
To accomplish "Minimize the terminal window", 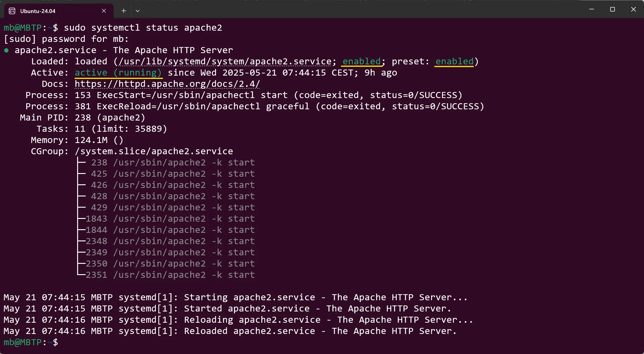I will point(591,9).
